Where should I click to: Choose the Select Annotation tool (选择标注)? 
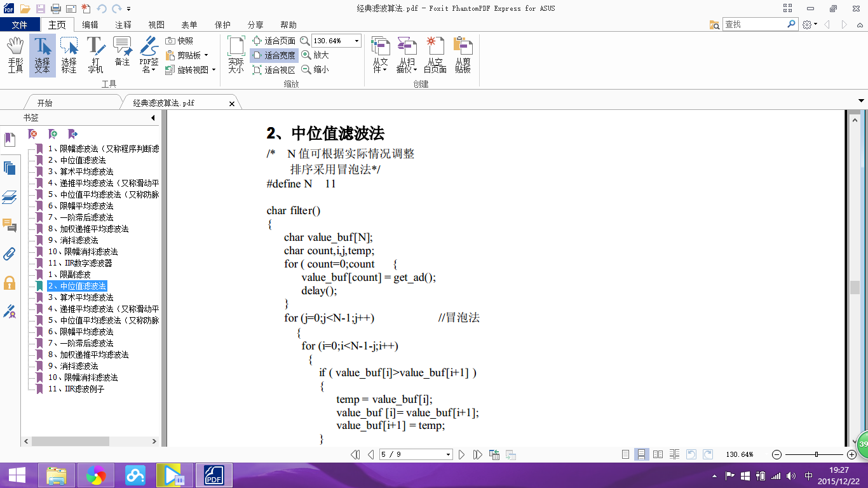(x=69, y=55)
